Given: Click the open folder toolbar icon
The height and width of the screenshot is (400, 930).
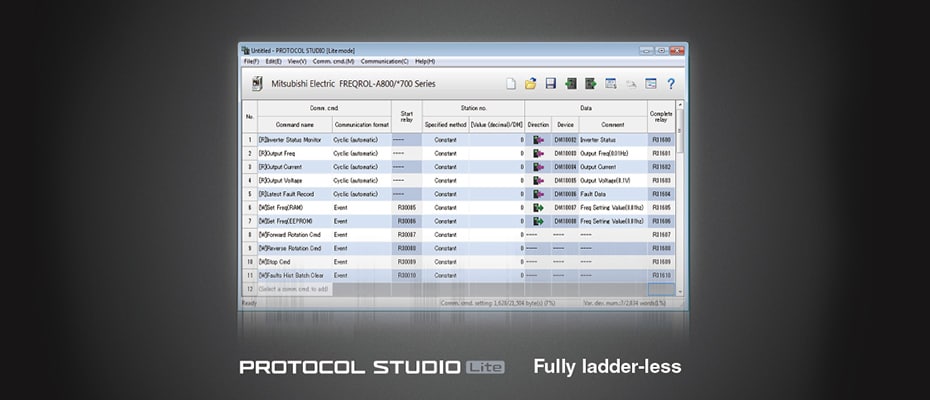Looking at the screenshot, I should pos(531,83).
